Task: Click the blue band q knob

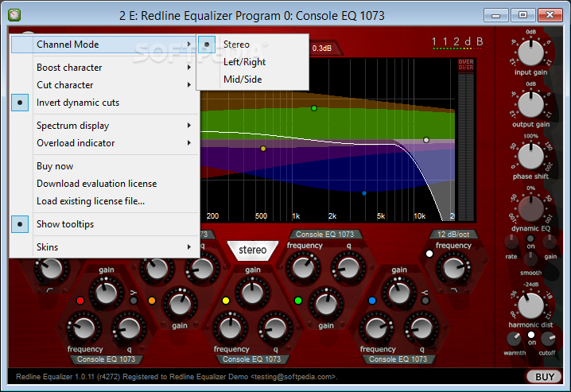Action: (421, 328)
